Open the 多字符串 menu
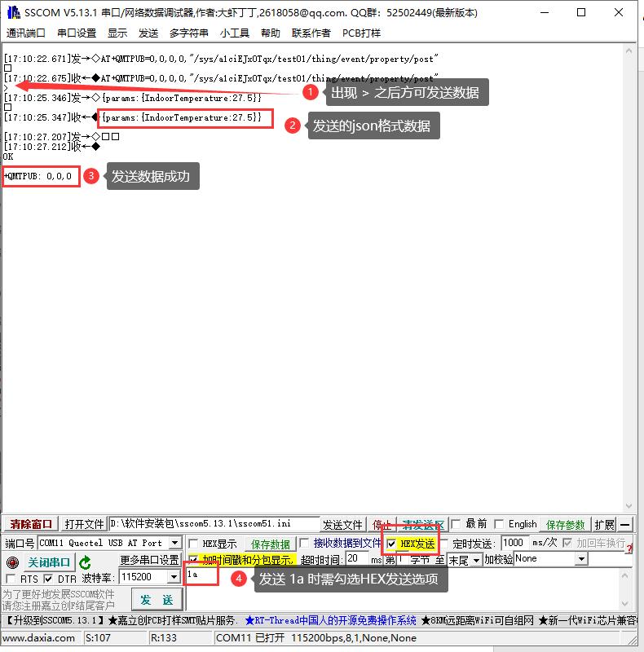This screenshot has height=652, width=644. click(189, 33)
